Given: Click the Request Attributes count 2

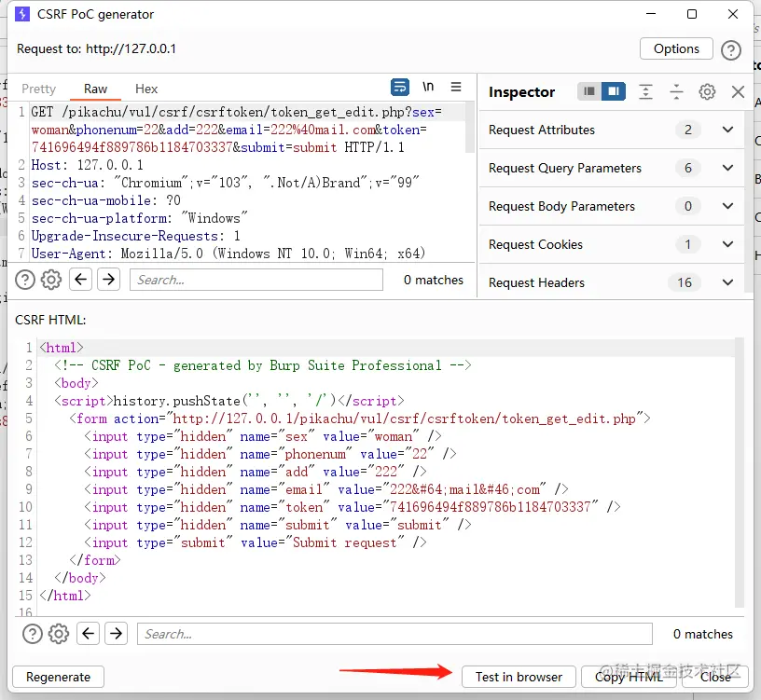Looking at the screenshot, I should click(x=688, y=130).
